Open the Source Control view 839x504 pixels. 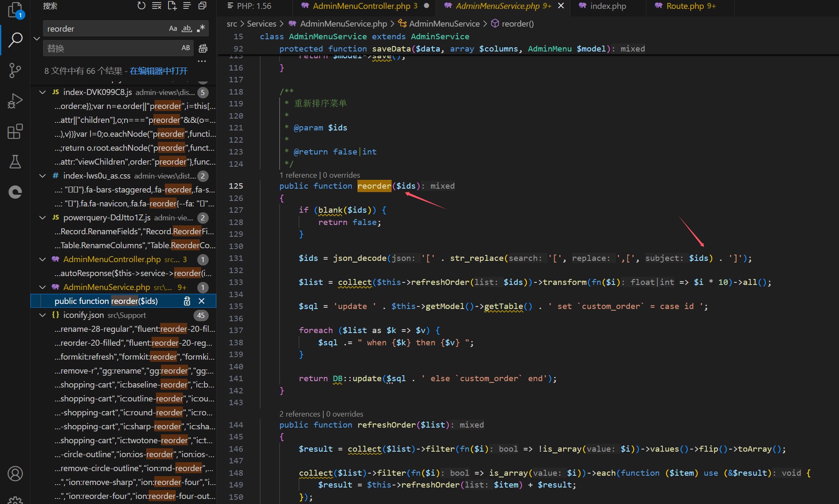(x=15, y=70)
